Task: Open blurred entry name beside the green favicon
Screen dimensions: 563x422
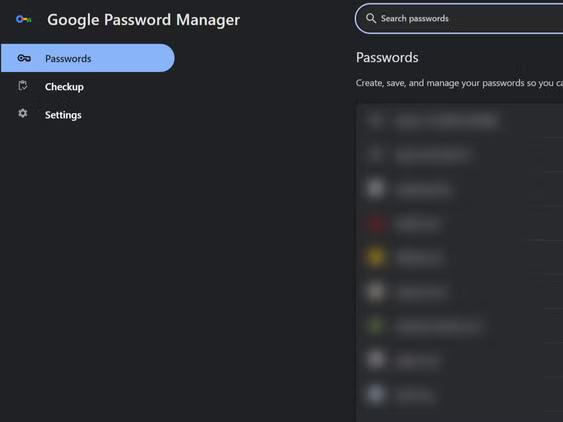Action: point(438,326)
